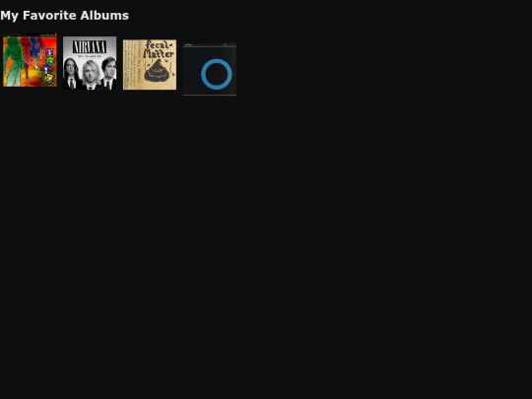The image size is (532, 399).
Task: Click the blue figure on first cover
Action: (x=35, y=51)
